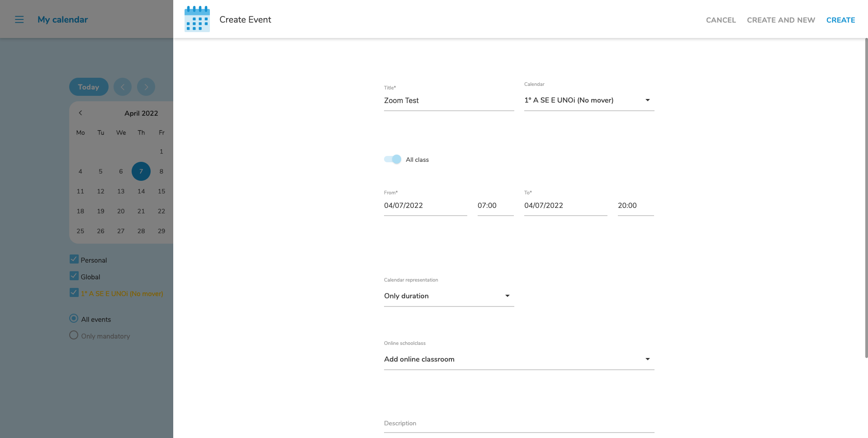
Task: Uncheck the Personal calendar checkbox
Action: pos(74,259)
